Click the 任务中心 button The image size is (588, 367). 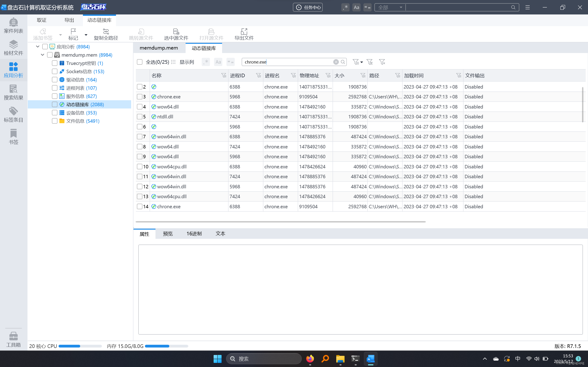pos(308,8)
